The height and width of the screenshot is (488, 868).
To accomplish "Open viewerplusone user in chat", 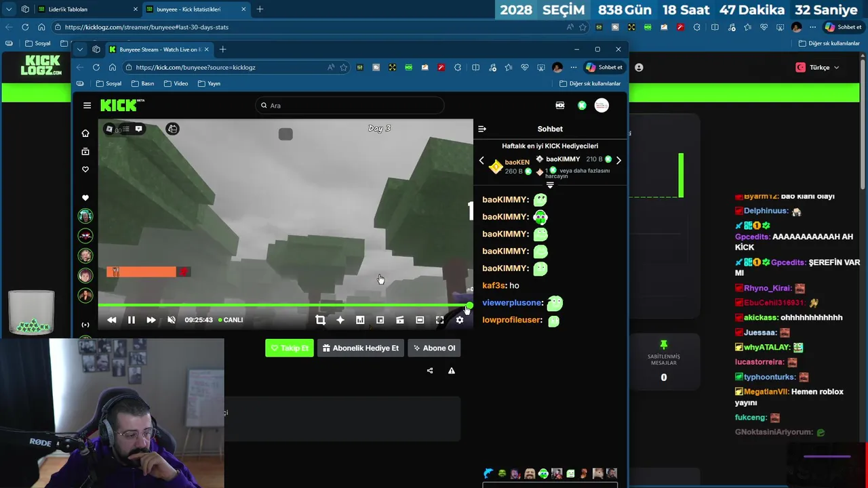I will [513, 303].
